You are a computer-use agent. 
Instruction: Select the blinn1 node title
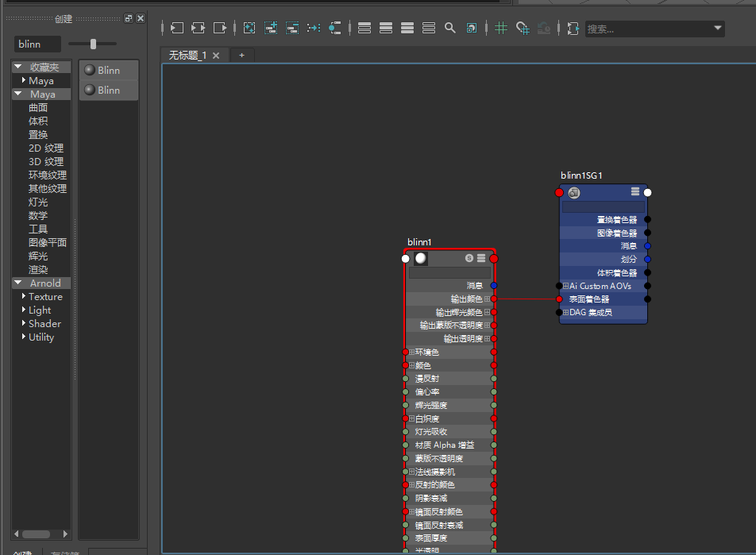click(x=419, y=242)
